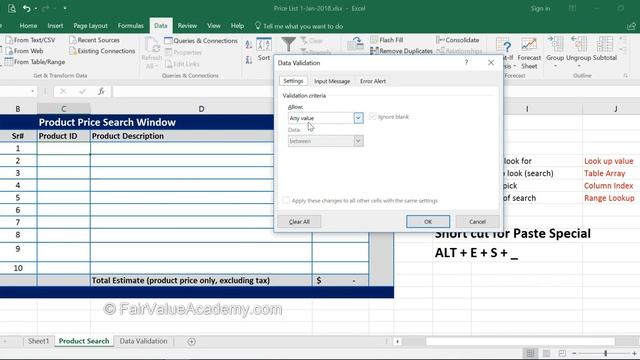This screenshot has height=360, width=640.
Task: Open the Forecast Sheet tool
Action: [529, 53]
